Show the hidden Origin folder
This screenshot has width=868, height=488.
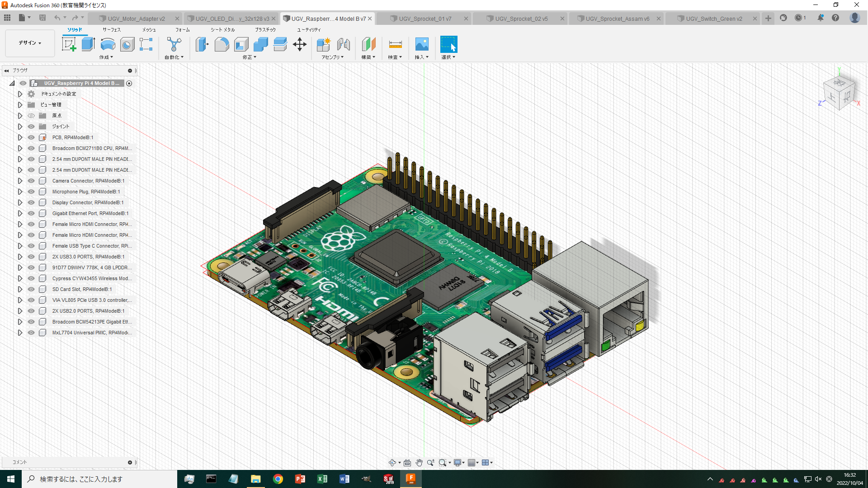pos(31,116)
